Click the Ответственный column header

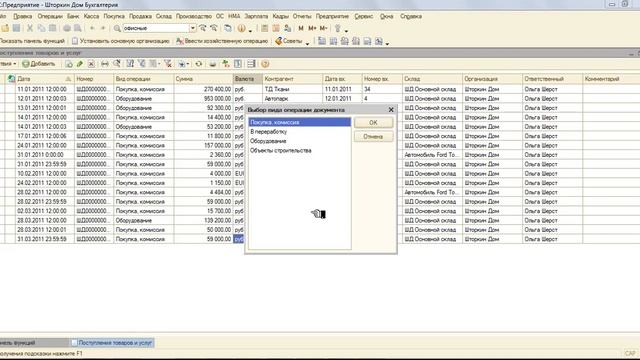(552, 79)
